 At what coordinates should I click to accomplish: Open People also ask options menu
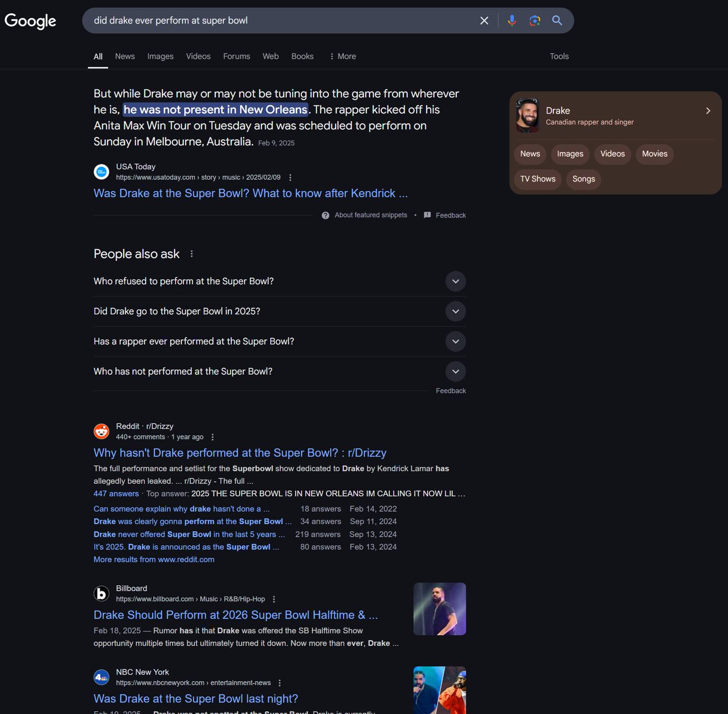click(192, 254)
